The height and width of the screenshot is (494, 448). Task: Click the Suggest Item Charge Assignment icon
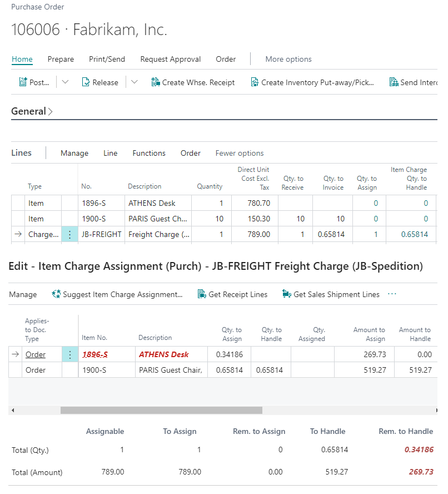tap(56, 294)
